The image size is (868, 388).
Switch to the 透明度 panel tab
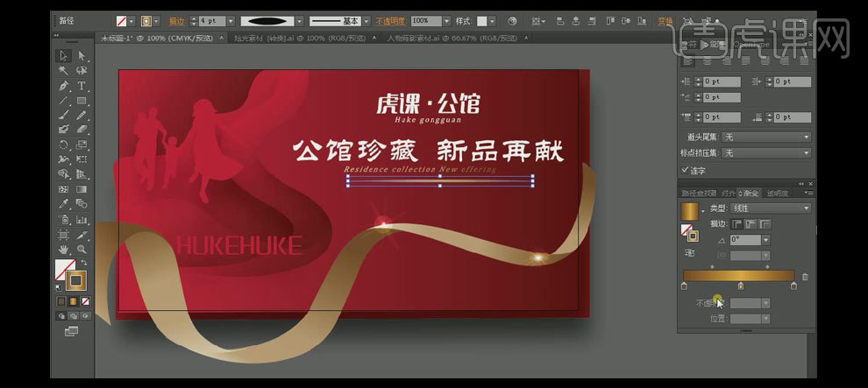[778, 193]
